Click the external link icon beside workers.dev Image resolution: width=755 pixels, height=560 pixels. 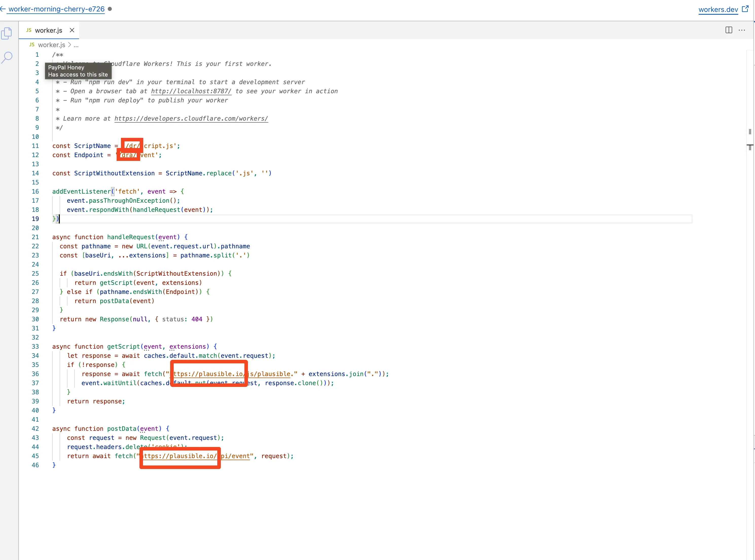tap(745, 9)
